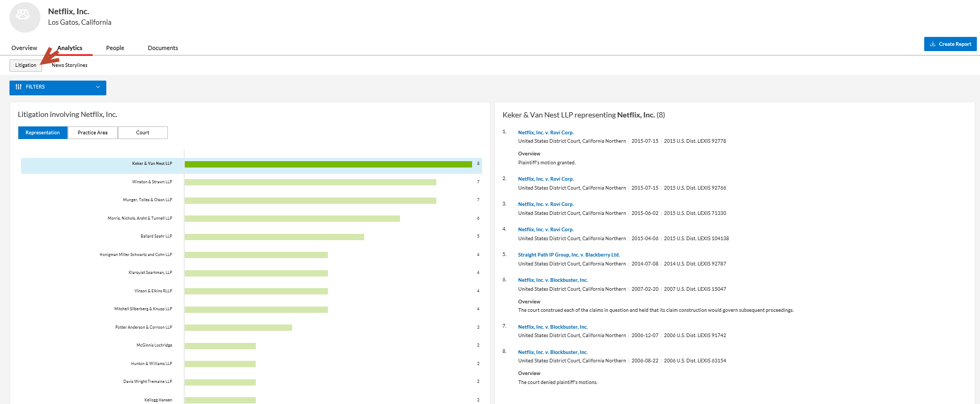Click the Winston & Strawn LLP label
This screenshot has width=980, height=404.
coord(152,182)
